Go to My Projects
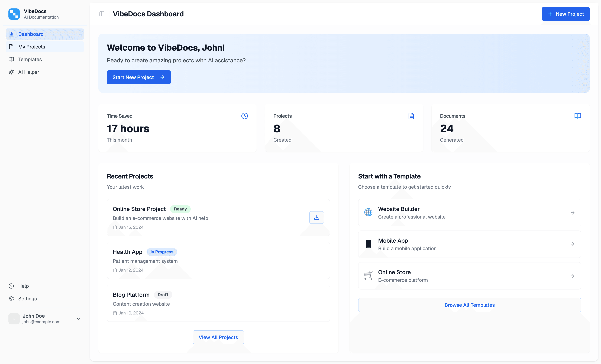Screen dimensions: 601x364 pyautogui.click(x=45, y=47)
